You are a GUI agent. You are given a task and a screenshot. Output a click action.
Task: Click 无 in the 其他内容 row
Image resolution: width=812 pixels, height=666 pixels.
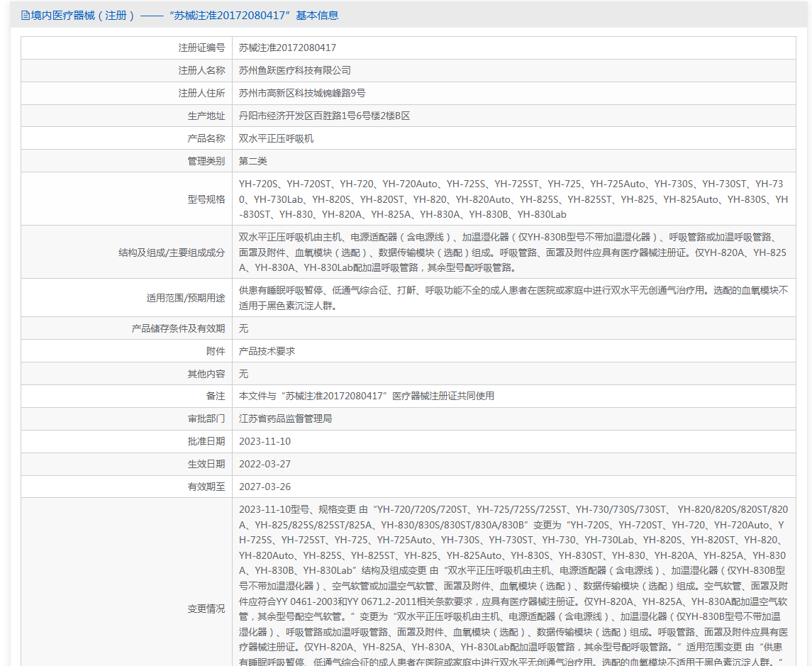click(243, 374)
